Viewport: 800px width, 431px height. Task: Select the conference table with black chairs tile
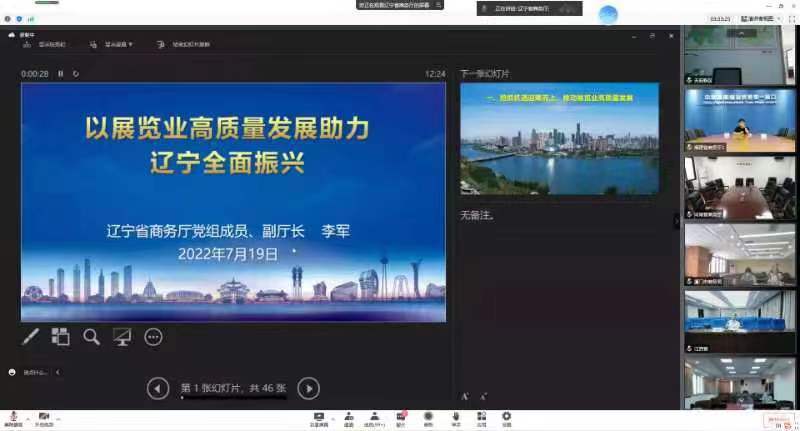tap(739, 188)
